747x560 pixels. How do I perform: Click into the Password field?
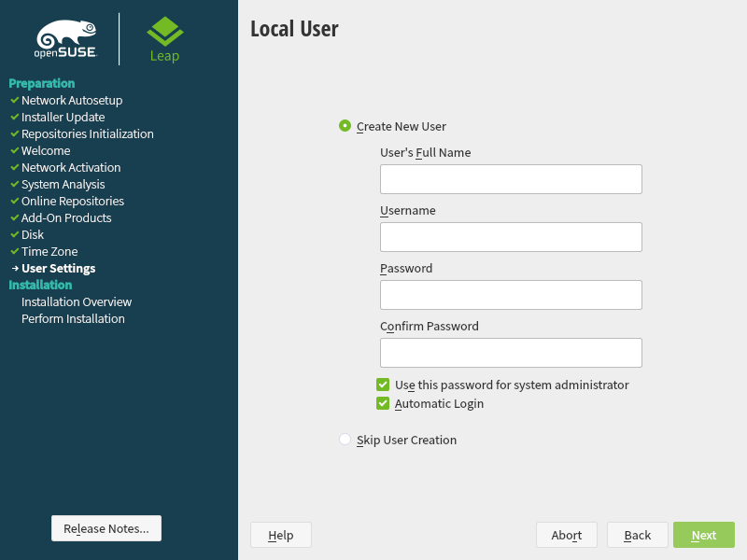point(511,295)
